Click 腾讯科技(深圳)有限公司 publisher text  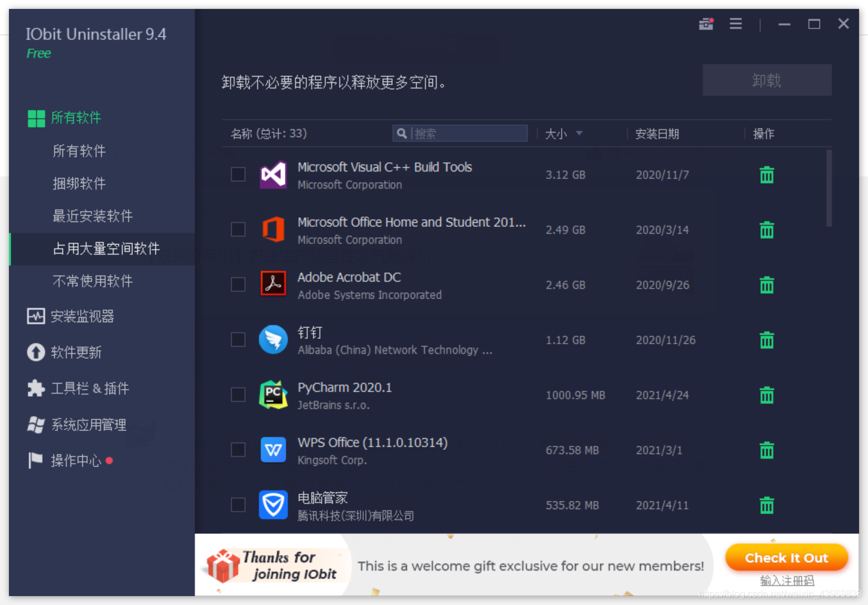pyautogui.click(x=356, y=516)
